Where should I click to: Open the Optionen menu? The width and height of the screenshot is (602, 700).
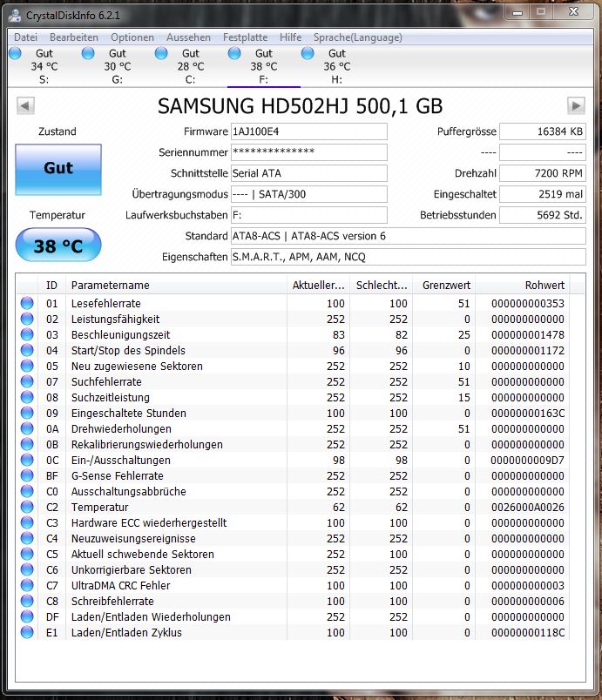click(132, 37)
